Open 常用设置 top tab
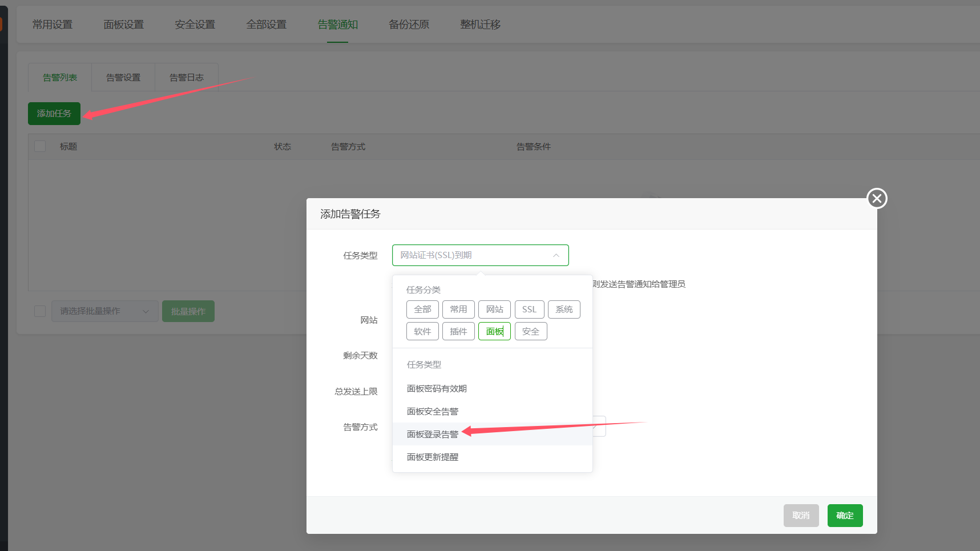This screenshot has height=551, width=980. click(53, 25)
